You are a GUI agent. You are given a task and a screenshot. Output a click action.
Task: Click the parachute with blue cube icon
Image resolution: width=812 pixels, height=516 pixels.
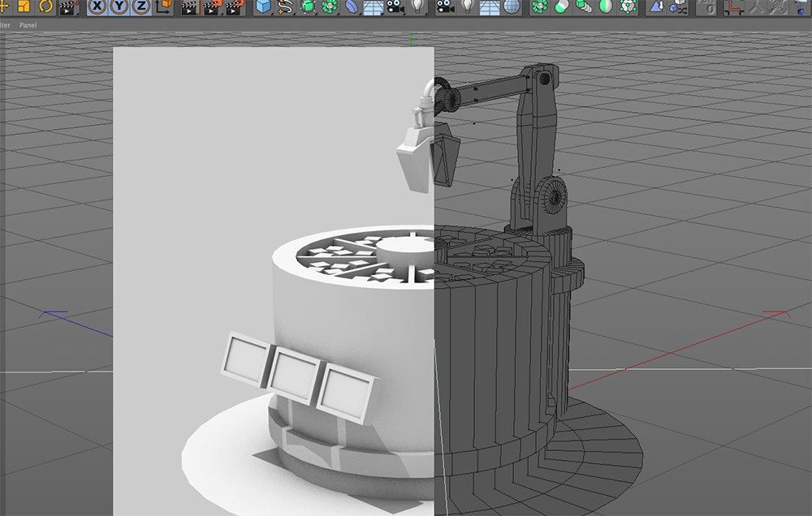coord(801,6)
